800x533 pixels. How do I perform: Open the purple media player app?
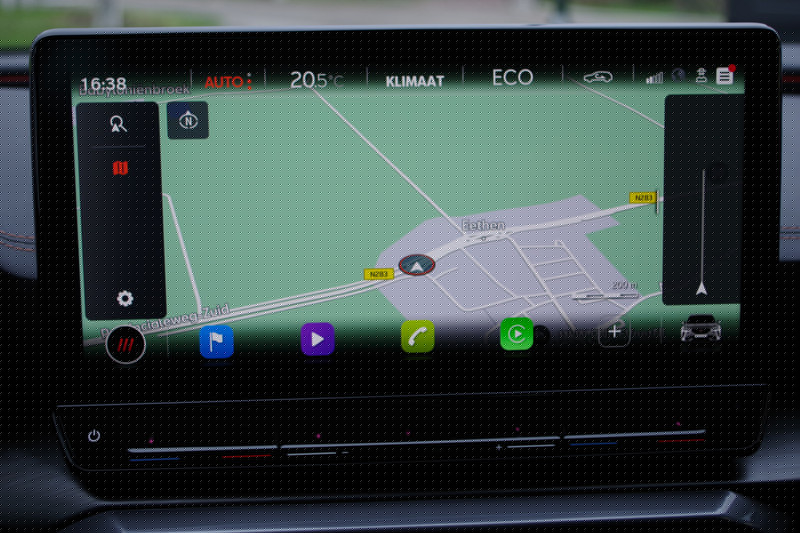317,339
